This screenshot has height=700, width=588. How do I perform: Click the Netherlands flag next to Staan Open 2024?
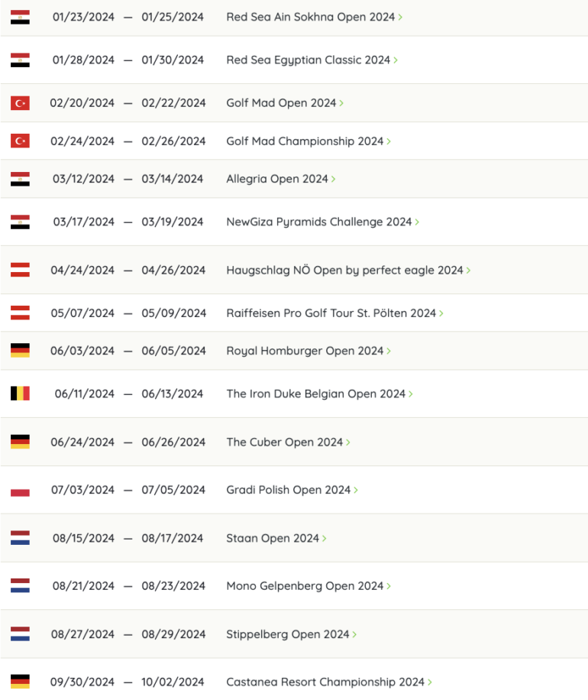click(20, 538)
